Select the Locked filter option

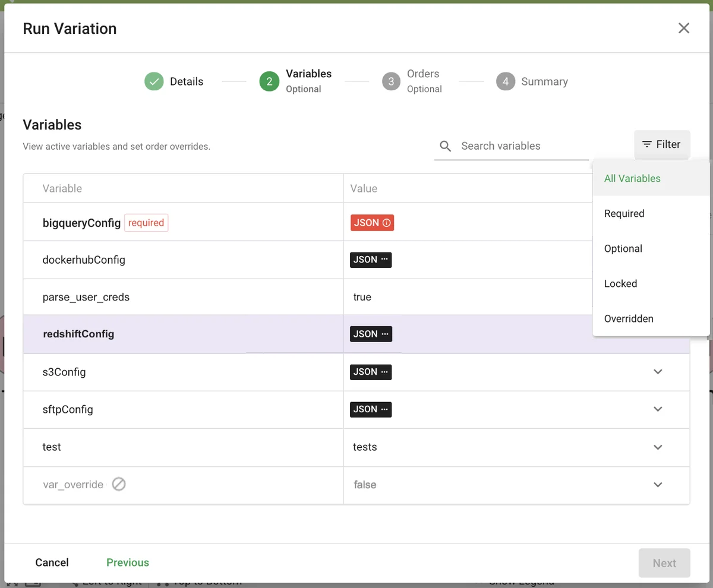coord(620,283)
